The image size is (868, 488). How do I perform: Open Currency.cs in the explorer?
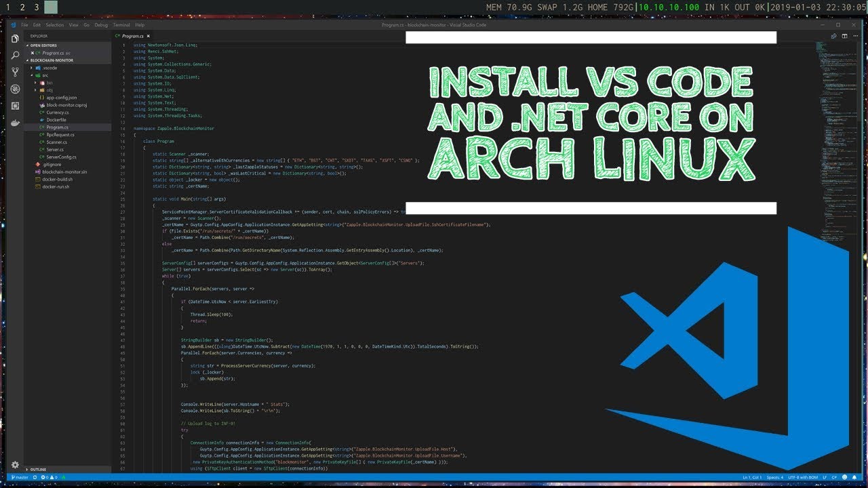57,113
